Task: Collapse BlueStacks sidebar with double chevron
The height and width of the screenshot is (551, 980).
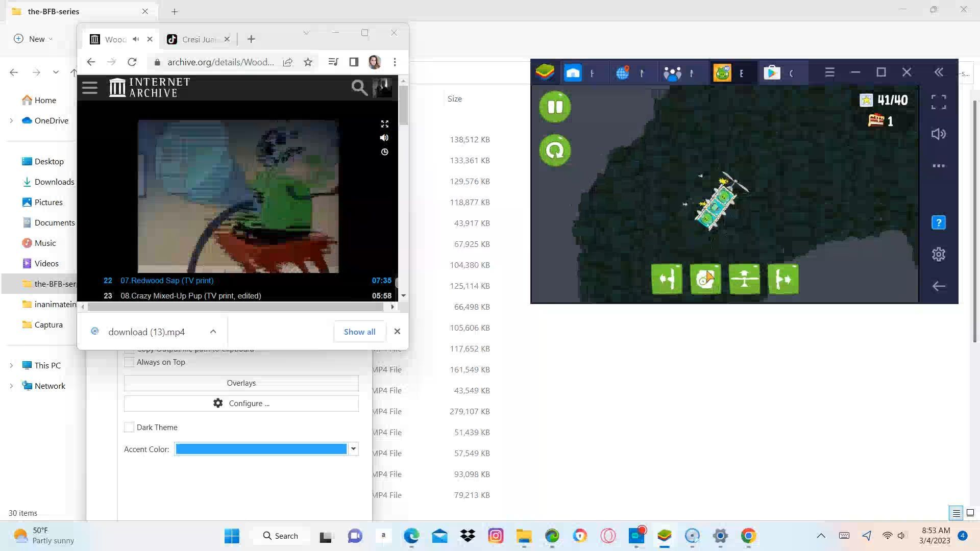Action: (x=938, y=72)
